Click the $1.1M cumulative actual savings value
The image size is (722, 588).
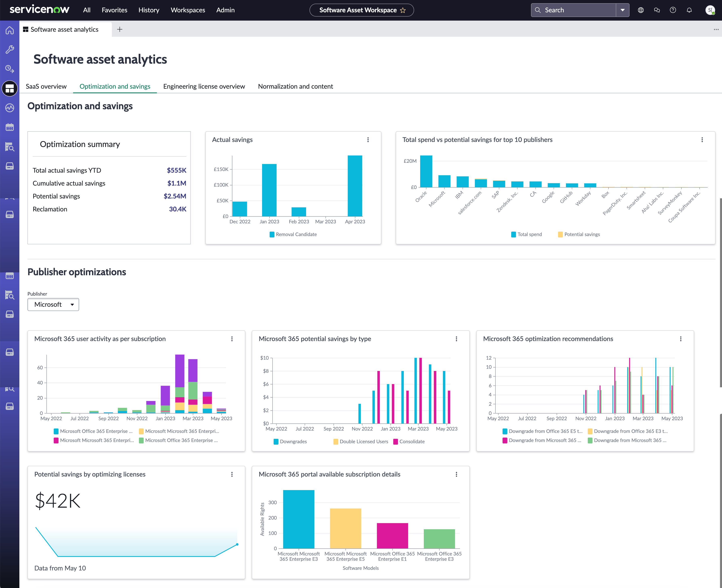(x=177, y=183)
